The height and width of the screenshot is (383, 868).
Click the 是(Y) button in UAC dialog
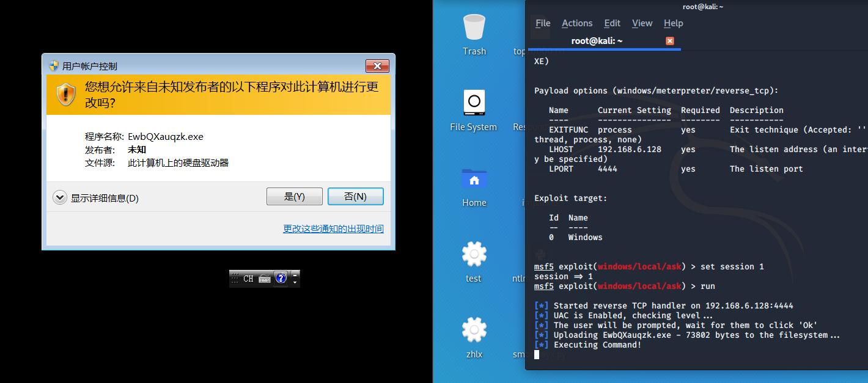295,197
